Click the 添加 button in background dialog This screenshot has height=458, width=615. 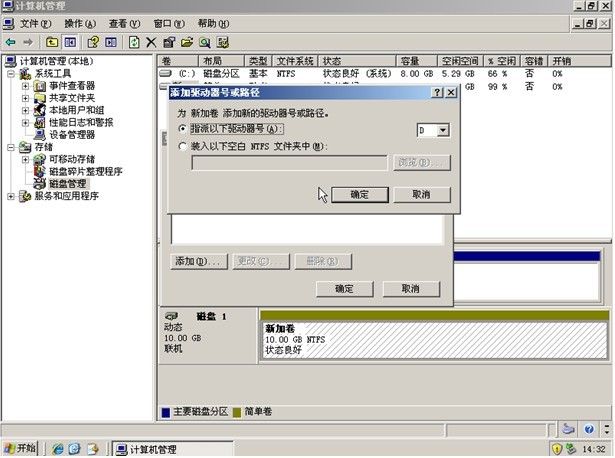pos(199,261)
